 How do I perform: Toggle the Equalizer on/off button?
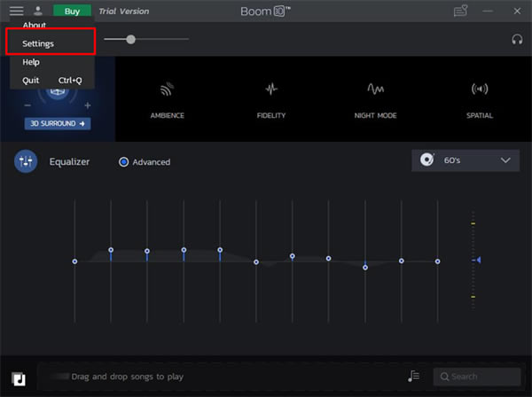click(26, 161)
